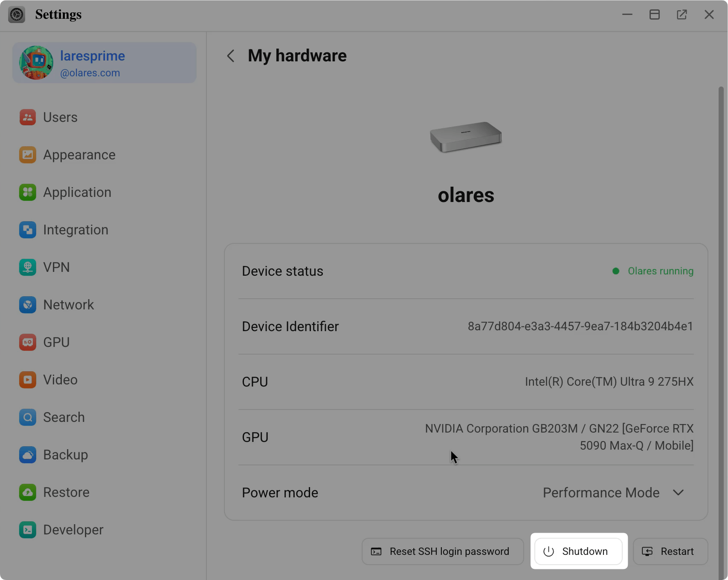Click the Backup cloud icon
This screenshot has height=580, width=728.
pyautogui.click(x=28, y=455)
